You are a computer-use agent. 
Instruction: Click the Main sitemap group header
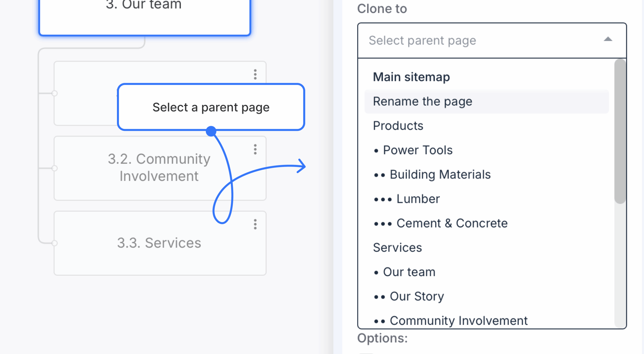click(x=411, y=77)
